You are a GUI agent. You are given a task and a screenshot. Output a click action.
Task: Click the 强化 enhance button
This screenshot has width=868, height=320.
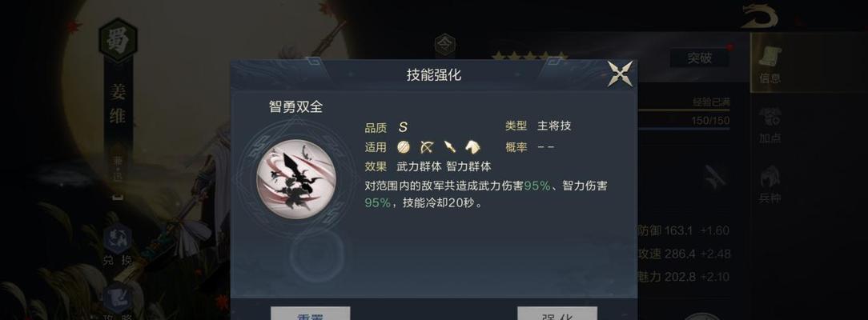pos(557,314)
